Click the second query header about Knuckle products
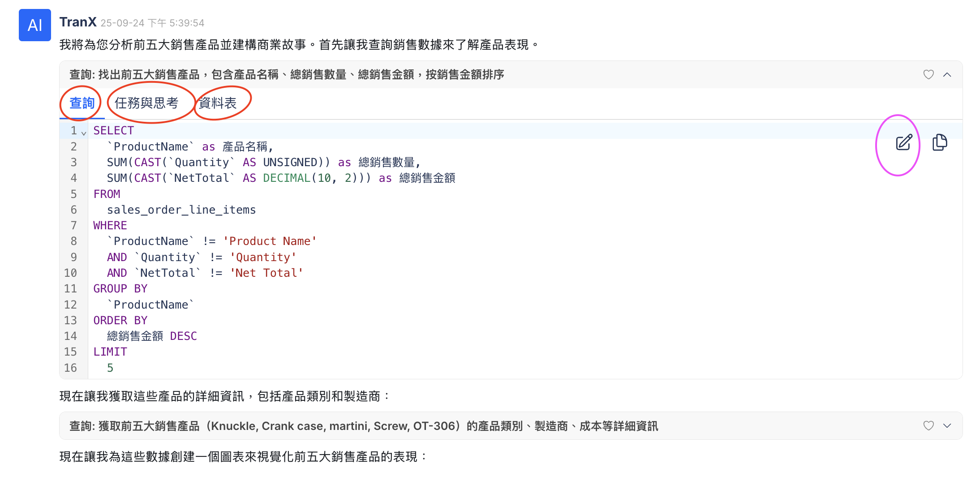The width and height of the screenshot is (980, 481). click(x=364, y=426)
